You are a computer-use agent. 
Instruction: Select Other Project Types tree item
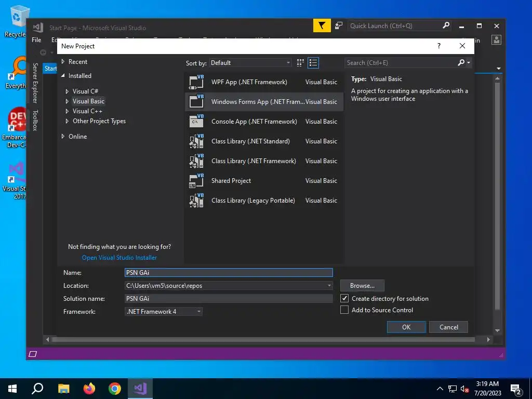click(99, 121)
